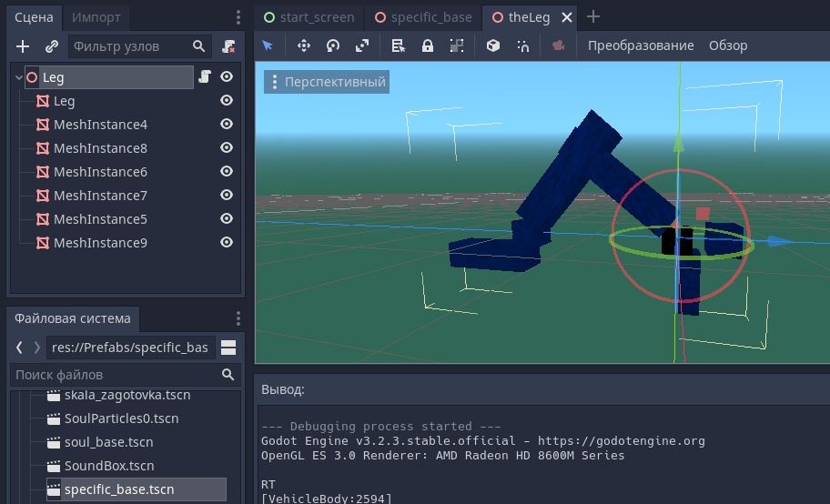Switch to the Импорт tab
Screen dimensions: 830x504
coord(96,17)
